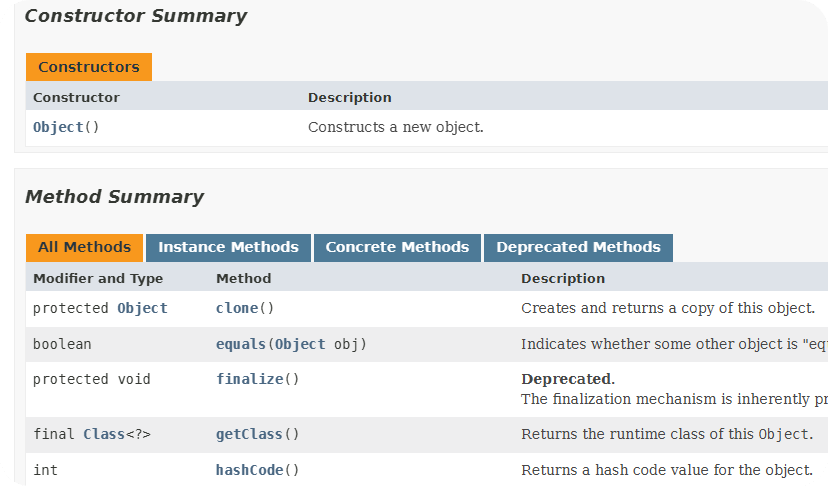Click the Constructors tab
828x486 pixels.
(x=89, y=67)
